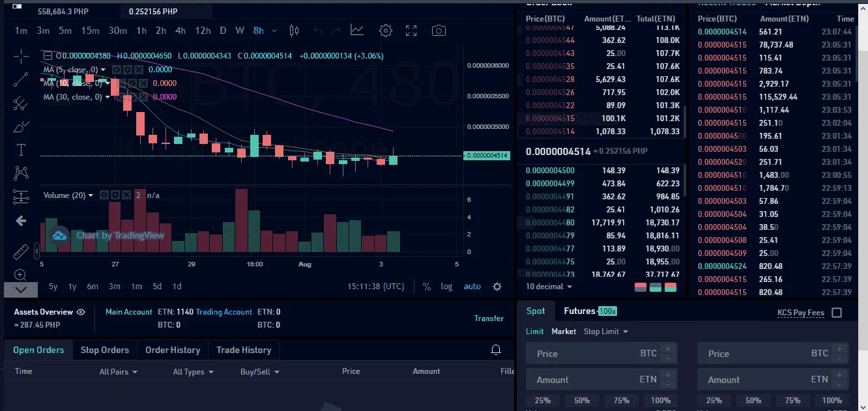
Task: Collapse the drawing toolbar with bottom chevron
Action: tap(20, 289)
